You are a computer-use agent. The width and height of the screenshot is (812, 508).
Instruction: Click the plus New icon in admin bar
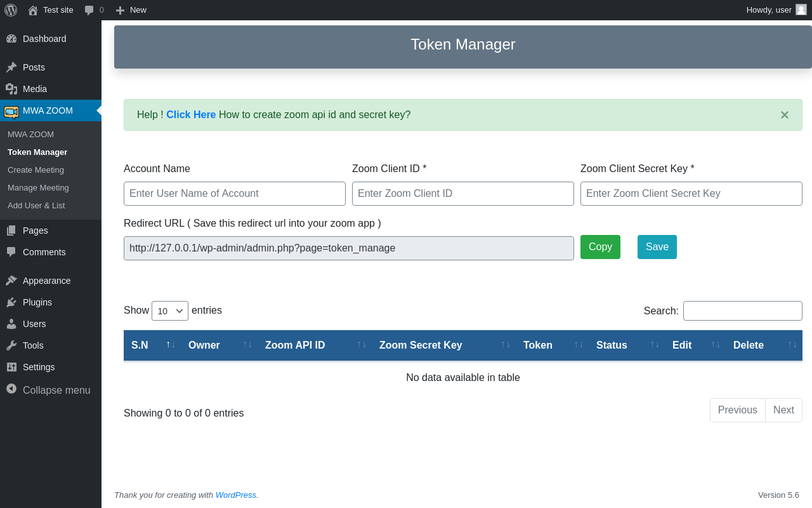coord(120,10)
